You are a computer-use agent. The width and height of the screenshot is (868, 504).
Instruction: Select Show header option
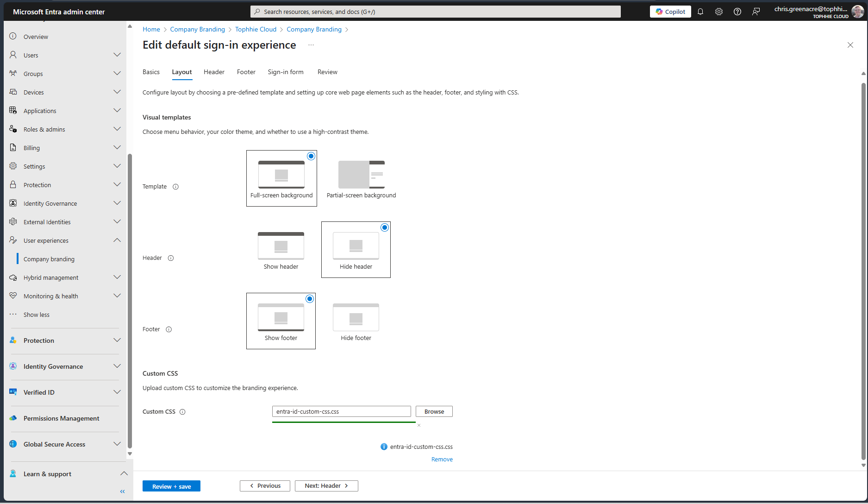281,250
